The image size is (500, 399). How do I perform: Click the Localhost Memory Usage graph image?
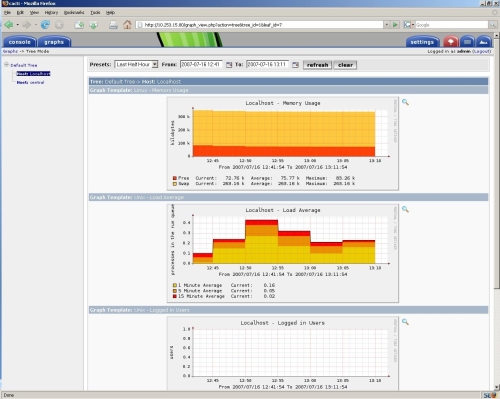(x=283, y=144)
